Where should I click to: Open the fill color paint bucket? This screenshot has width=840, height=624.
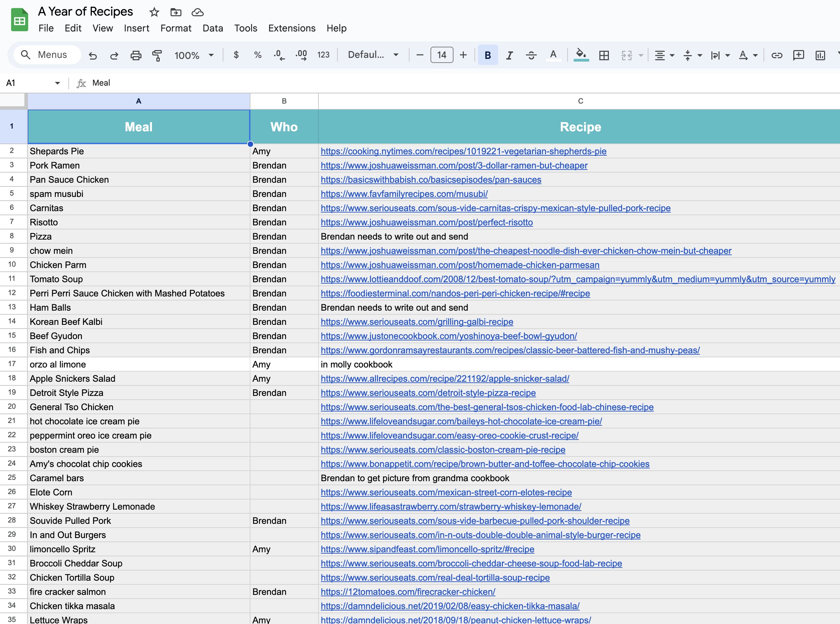(x=580, y=55)
